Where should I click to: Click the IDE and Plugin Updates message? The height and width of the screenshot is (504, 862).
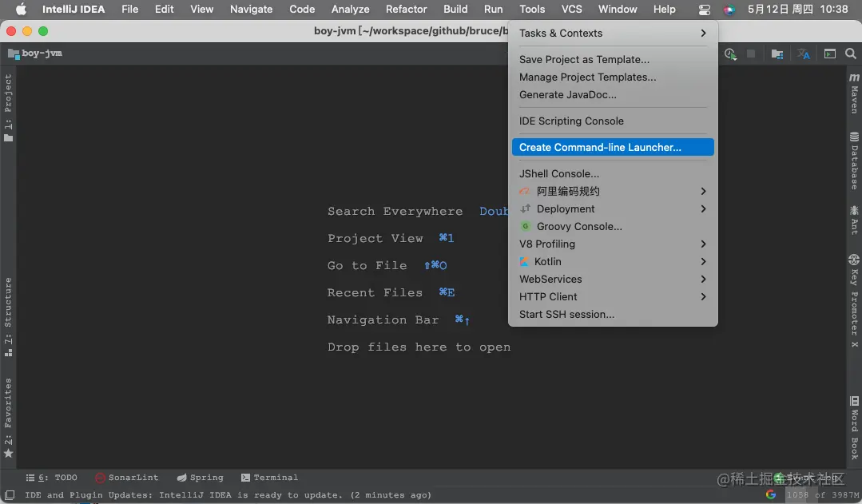tap(228, 495)
